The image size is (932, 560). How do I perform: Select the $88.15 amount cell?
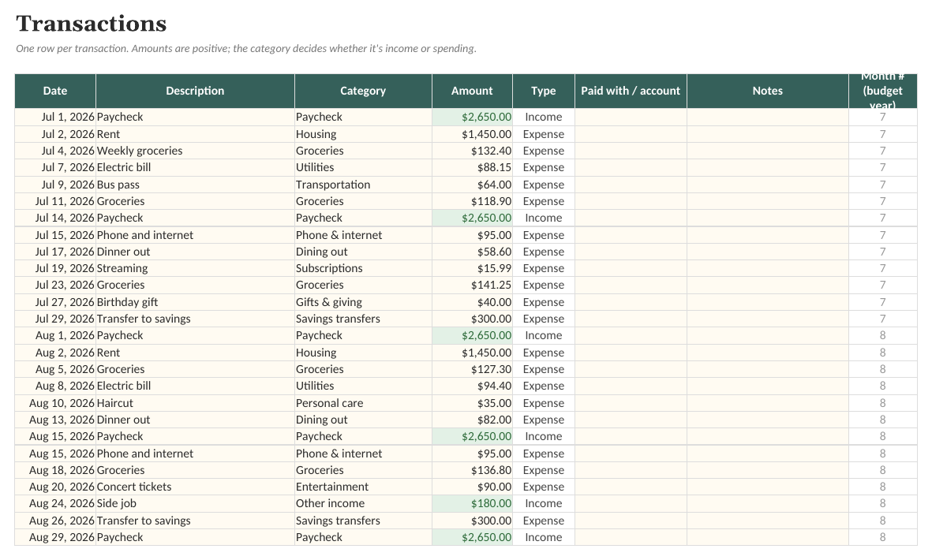[472, 167]
